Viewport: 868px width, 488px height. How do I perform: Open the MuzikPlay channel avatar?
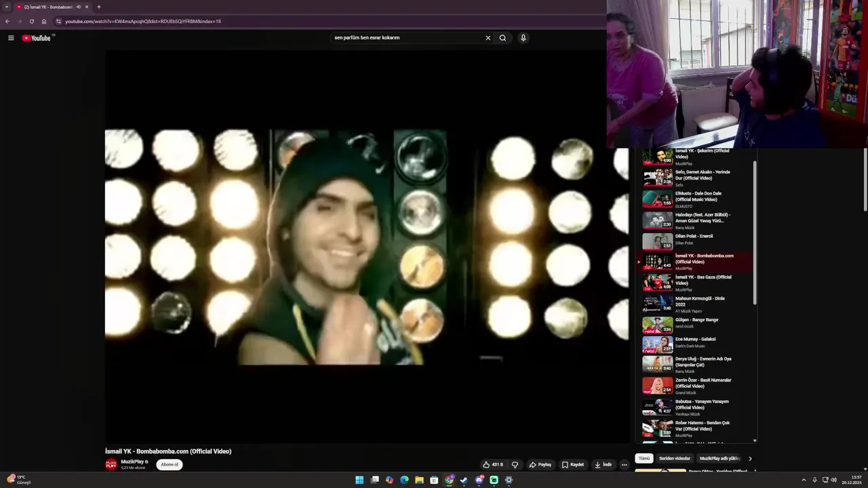tap(111, 464)
